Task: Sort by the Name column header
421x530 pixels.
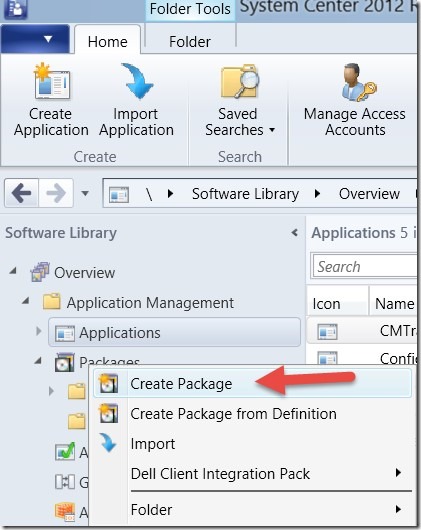Action: point(394,301)
